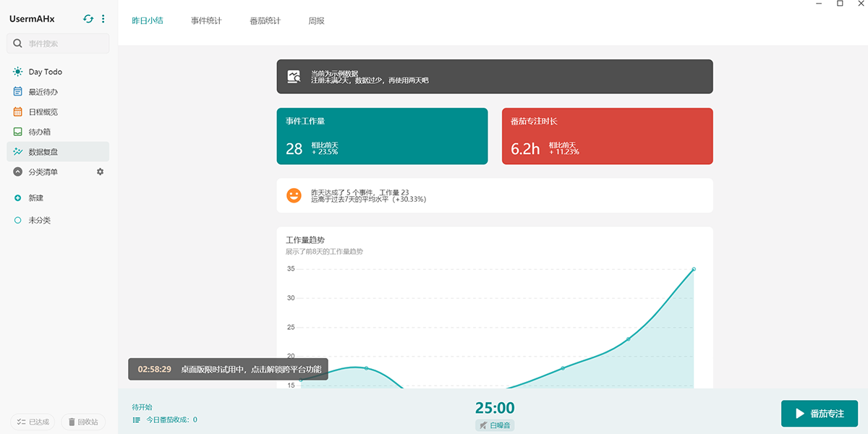Collapse the 分类清单 section
Viewport: 868px width, 434px height.
point(18,172)
